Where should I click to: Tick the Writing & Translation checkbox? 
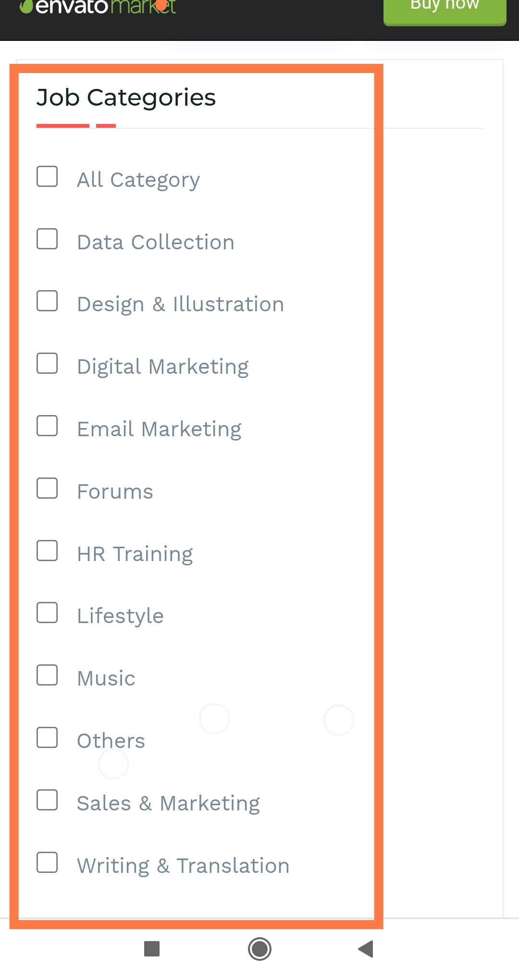click(x=47, y=862)
